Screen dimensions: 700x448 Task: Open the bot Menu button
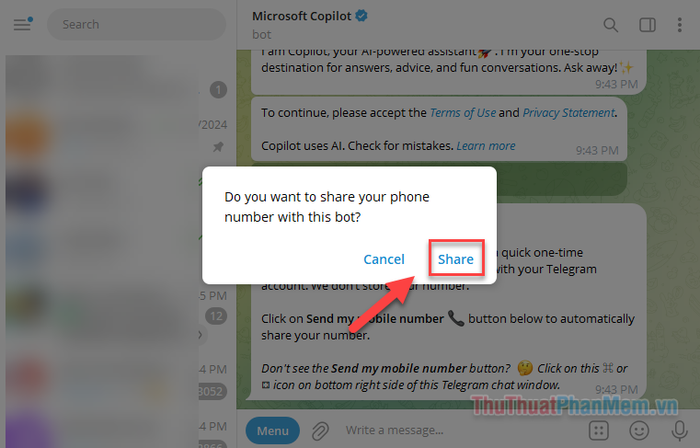pos(272,431)
